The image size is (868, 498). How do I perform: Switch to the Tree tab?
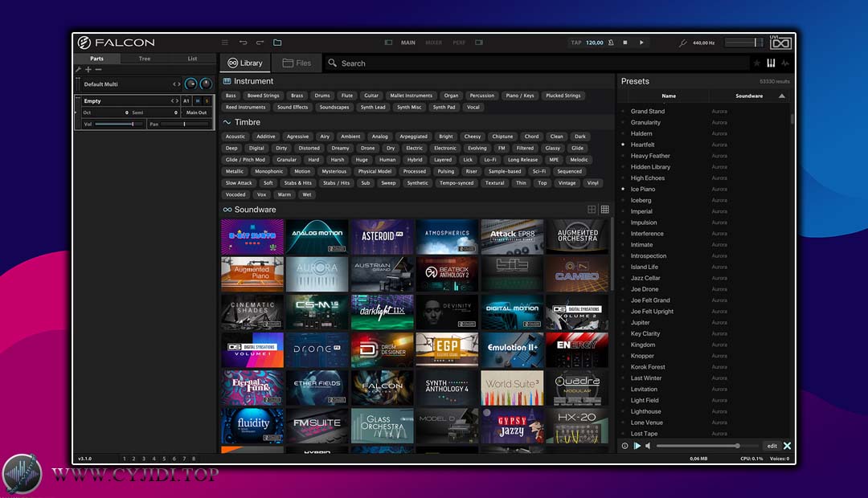[x=145, y=58]
